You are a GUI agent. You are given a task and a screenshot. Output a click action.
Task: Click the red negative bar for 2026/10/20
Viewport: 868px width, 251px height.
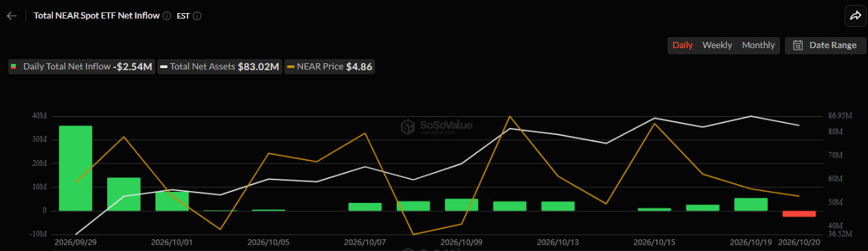click(x=799, y=214)
